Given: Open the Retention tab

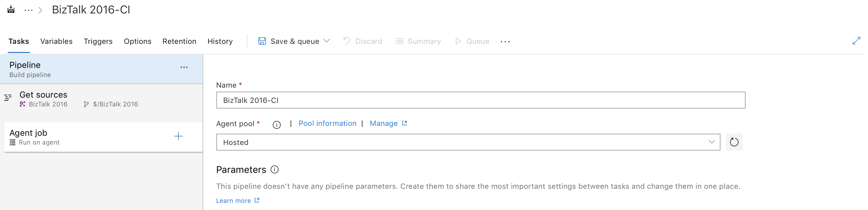Looking at the screenshot, I should pyautogui.click(x=179, y=41).
